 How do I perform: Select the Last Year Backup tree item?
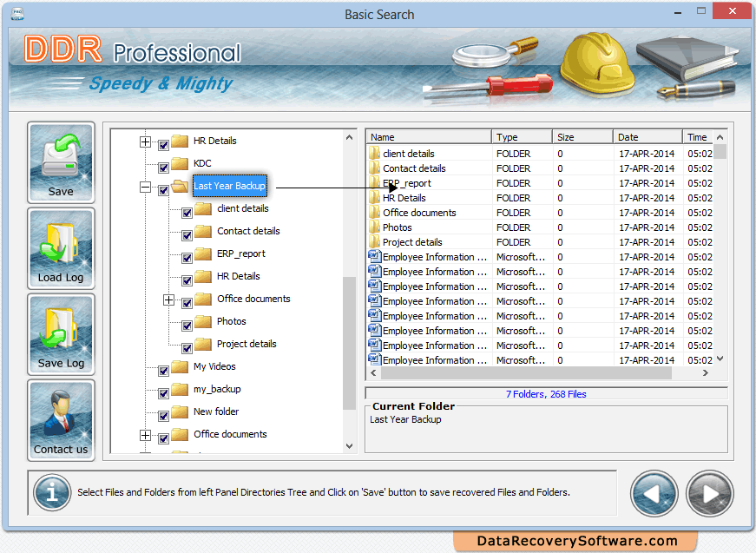(x=229, y=186)
